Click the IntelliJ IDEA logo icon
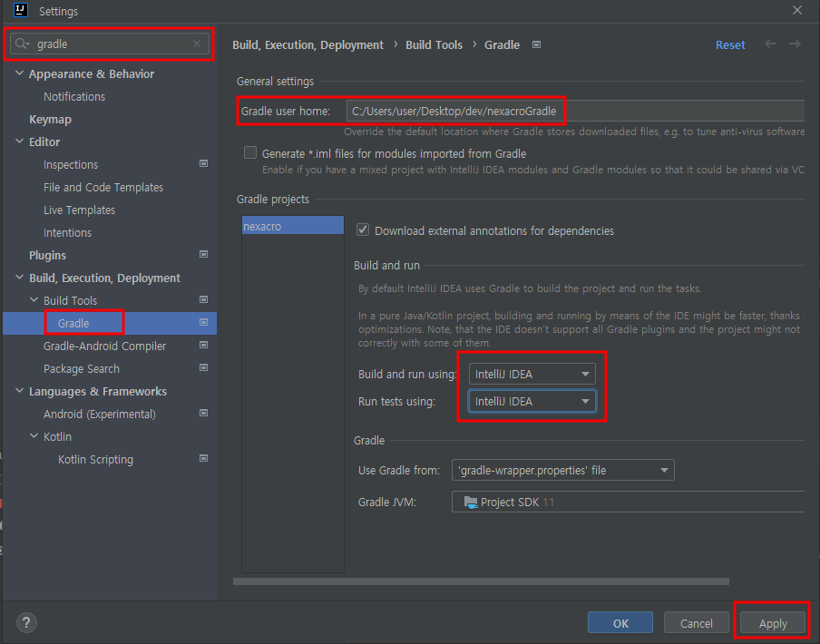The width and height of the screenshot is (820, 644). click(20, 10)
